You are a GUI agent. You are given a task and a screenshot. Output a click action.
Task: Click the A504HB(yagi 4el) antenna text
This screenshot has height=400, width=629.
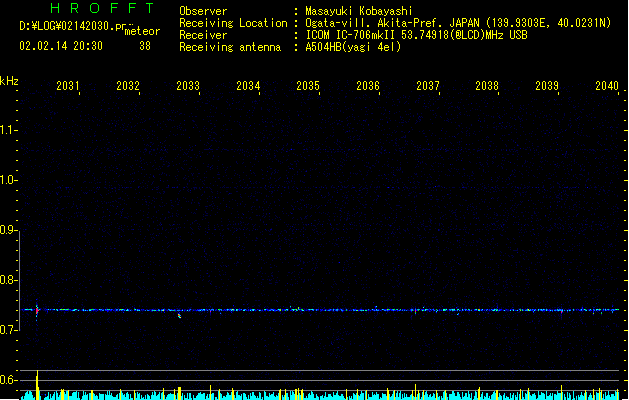pos(353,47)
